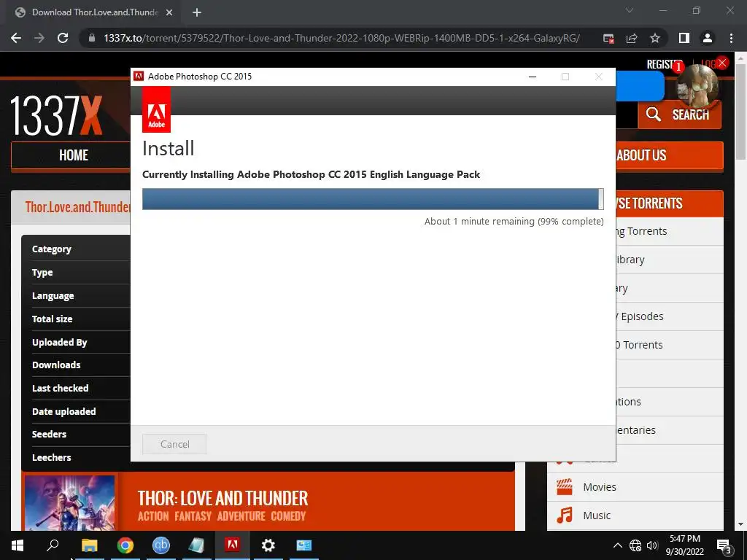Screen dimensions: 747x560
Task: Open the volume speaker tray icon
Action: pos(652,545)
